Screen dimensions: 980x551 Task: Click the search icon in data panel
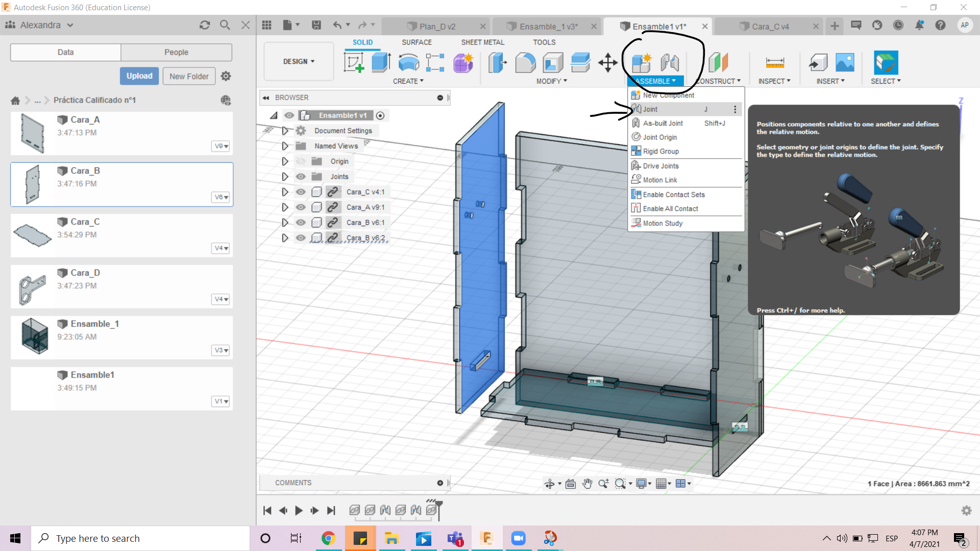pos(225,25)
